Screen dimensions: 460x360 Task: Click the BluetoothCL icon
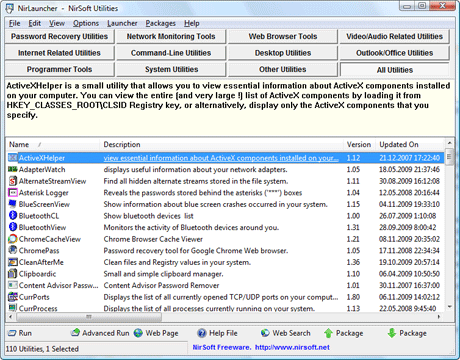tap(13, 216)
